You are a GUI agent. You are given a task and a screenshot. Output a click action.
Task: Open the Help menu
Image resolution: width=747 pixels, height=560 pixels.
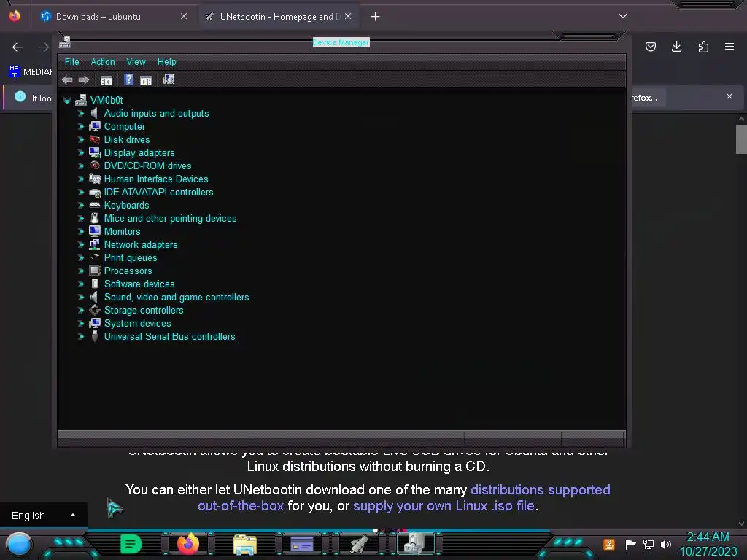(167, 62)
